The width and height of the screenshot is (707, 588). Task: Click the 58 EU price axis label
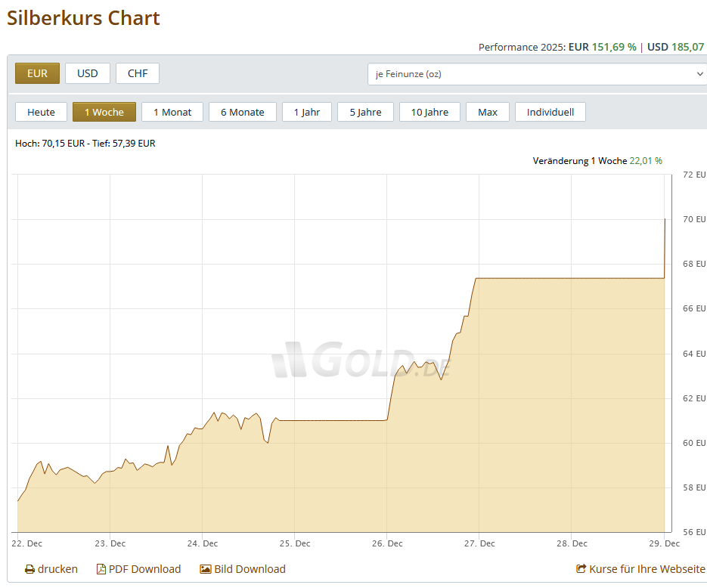click(x=694, y=487)
